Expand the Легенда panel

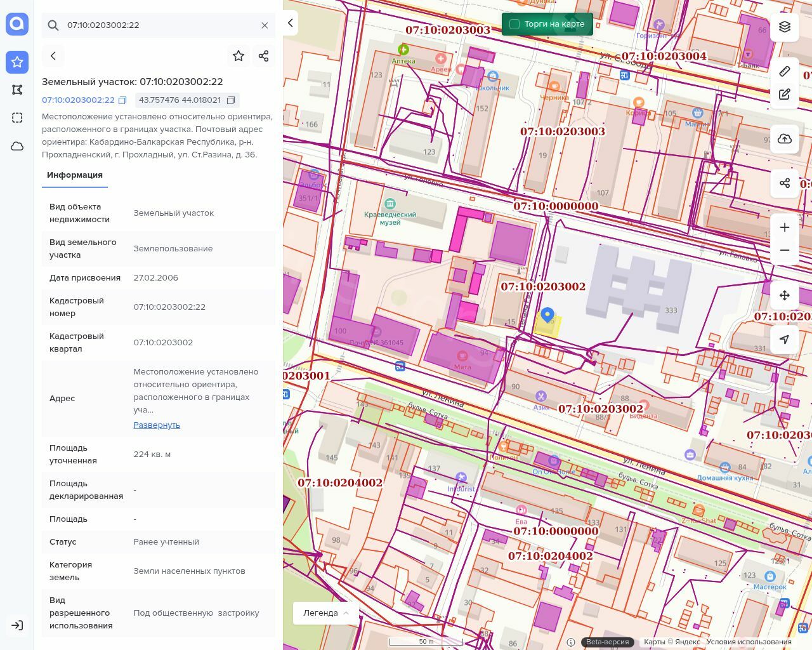tap(326, 613)
